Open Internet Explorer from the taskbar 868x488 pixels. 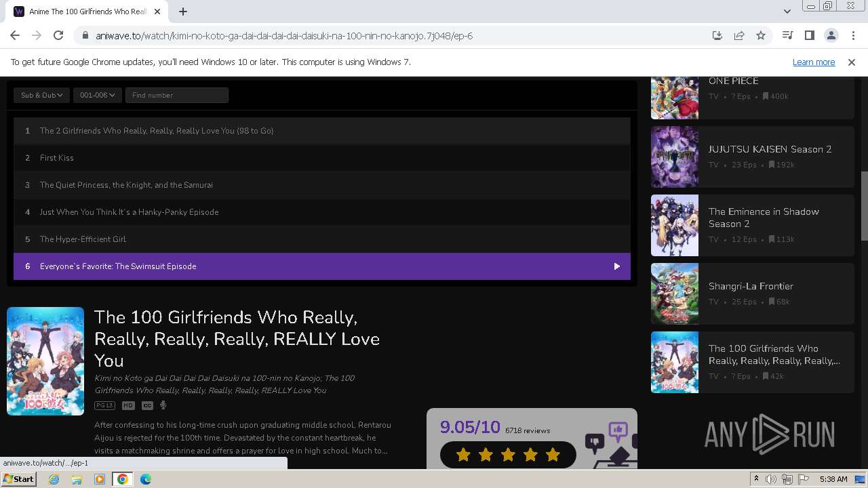[54, 479]
